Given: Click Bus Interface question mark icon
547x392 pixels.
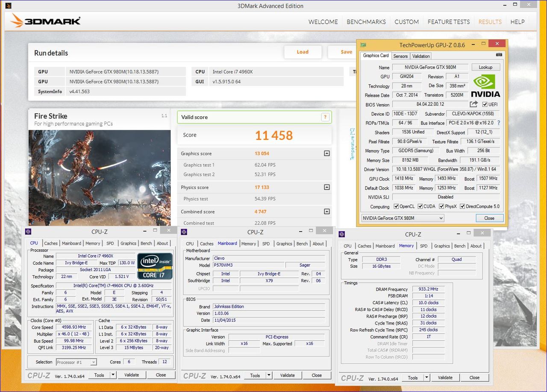Looking at the screenshot, I should 498,123.
